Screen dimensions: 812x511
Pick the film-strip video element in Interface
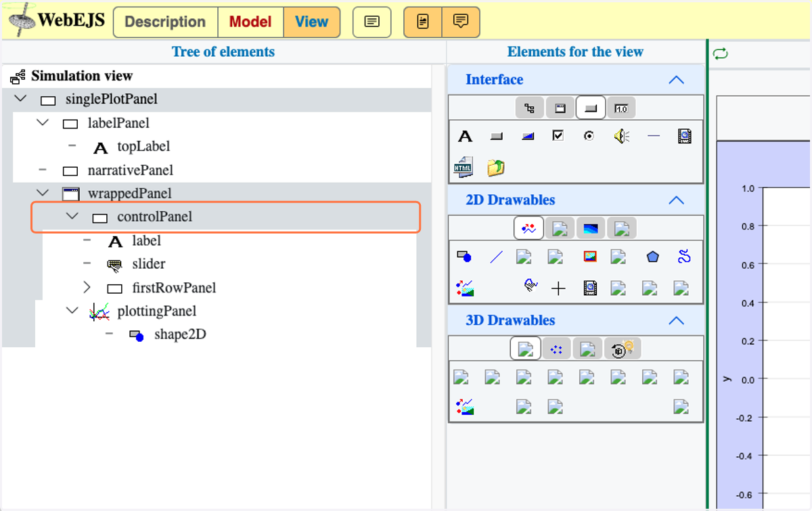[684, 136]
